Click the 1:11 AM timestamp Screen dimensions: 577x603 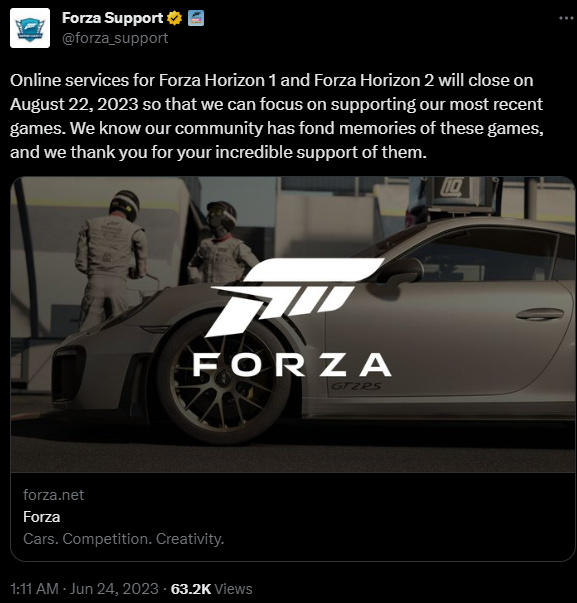click(x=34, y=589)
